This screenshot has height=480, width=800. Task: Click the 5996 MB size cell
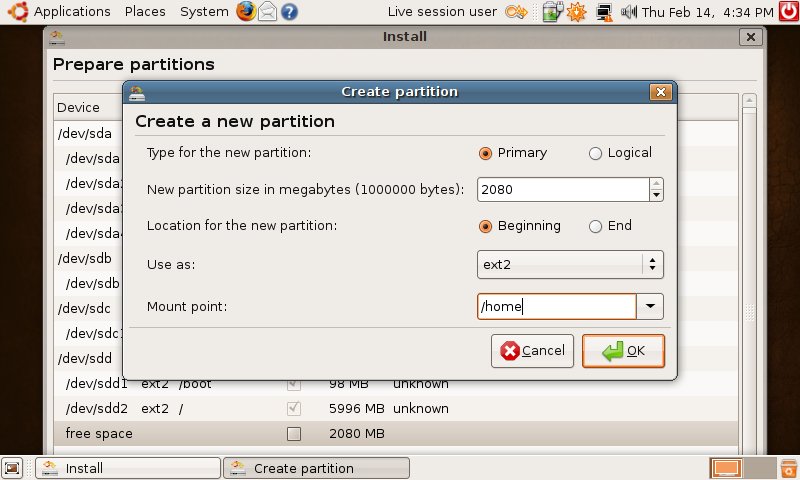tap(356, 409)
